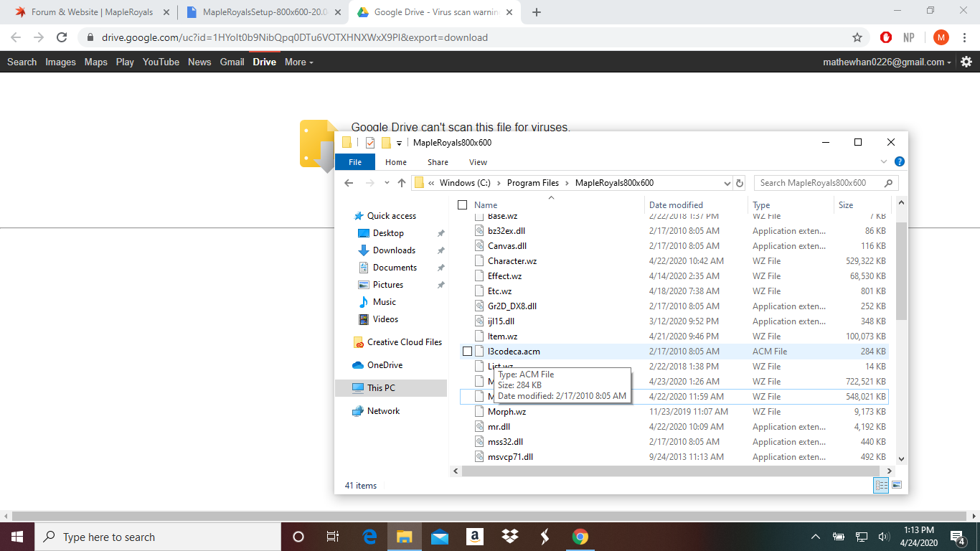This screenshot has height=551, width=980.
Task: Click Explorer back arrow
Action: [349, 183]
